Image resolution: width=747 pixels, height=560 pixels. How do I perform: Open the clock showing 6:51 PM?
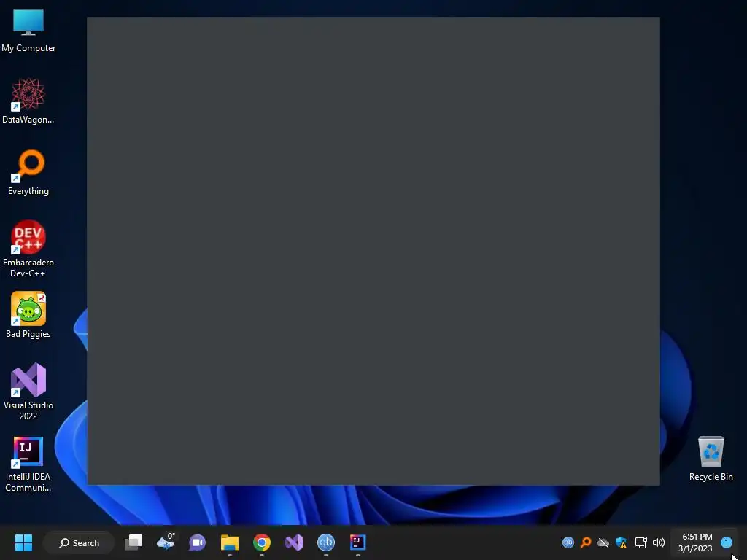(695, 542)
